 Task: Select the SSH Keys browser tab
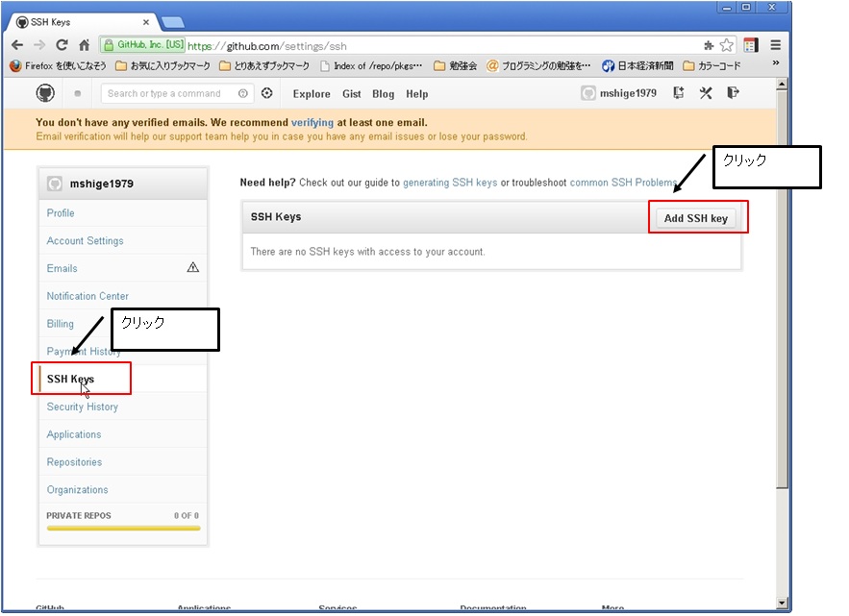[x=81, y=22]
